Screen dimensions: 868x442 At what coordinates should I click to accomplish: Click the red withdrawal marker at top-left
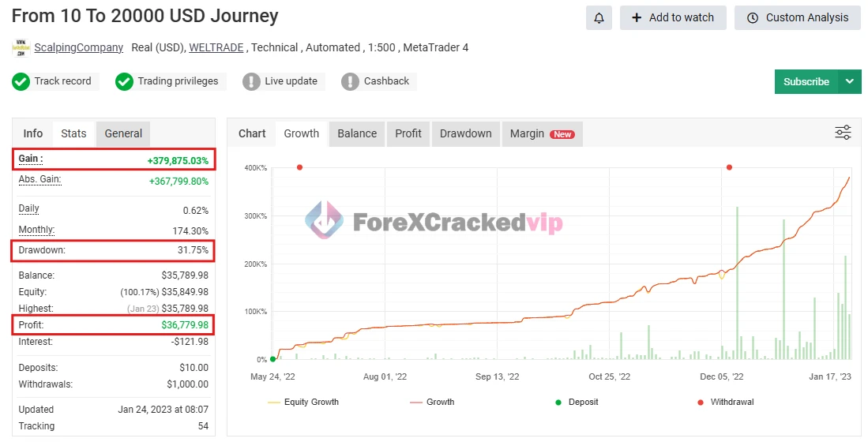click(x=299, y=167)
